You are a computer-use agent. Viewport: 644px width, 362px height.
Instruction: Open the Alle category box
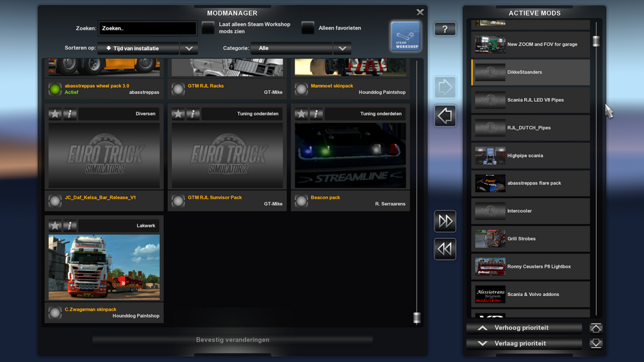[292, 49]
